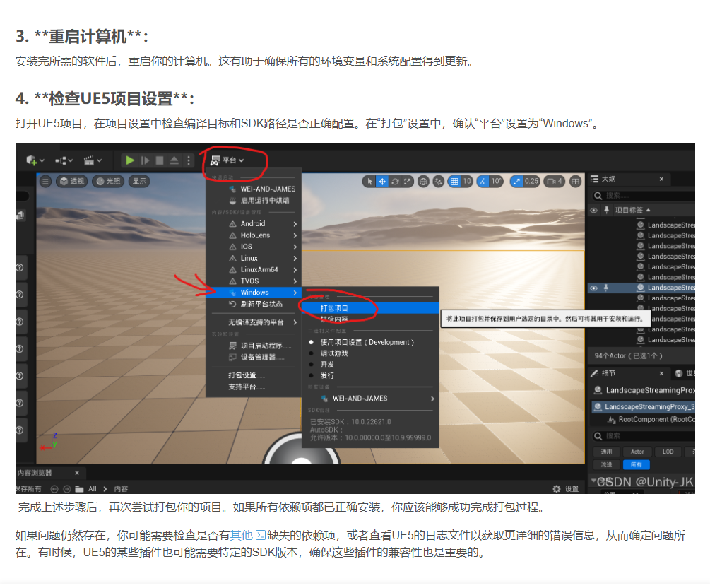Open 支持平台 menu entry
The width and height of the screenshot is (710, 588).
pos(254,387)
